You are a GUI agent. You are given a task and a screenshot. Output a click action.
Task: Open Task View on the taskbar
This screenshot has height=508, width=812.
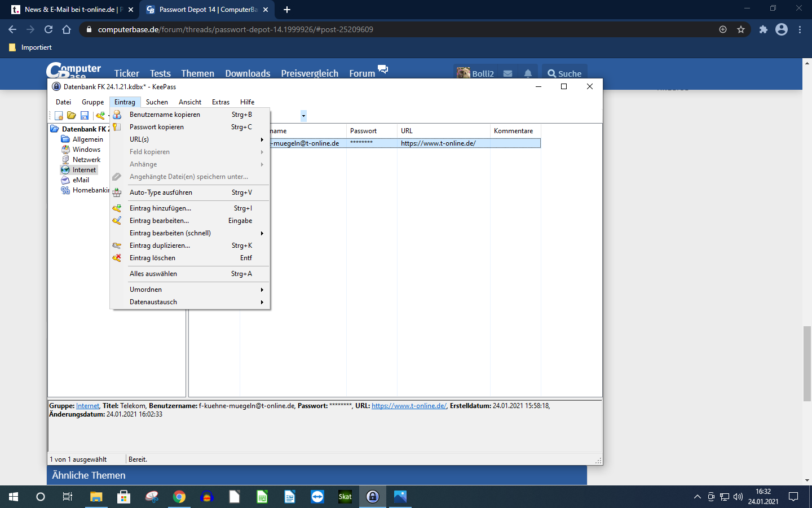[68, 497]
